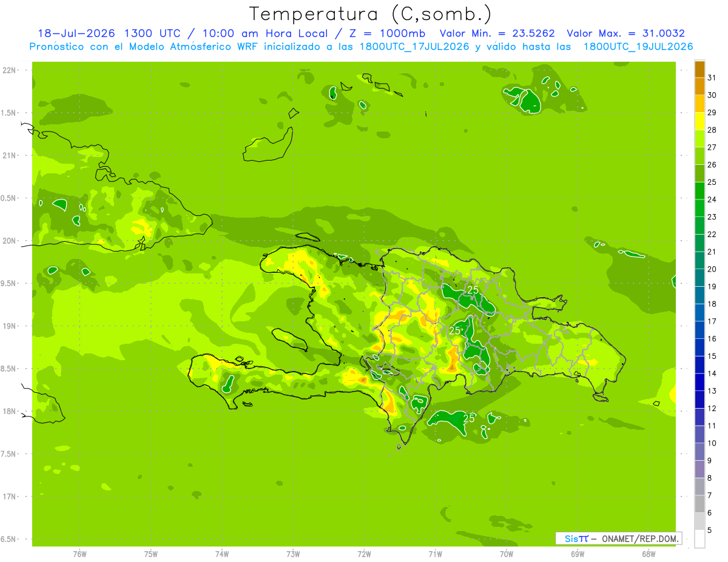Click the 75W longitude axis label

coord(150,554)
